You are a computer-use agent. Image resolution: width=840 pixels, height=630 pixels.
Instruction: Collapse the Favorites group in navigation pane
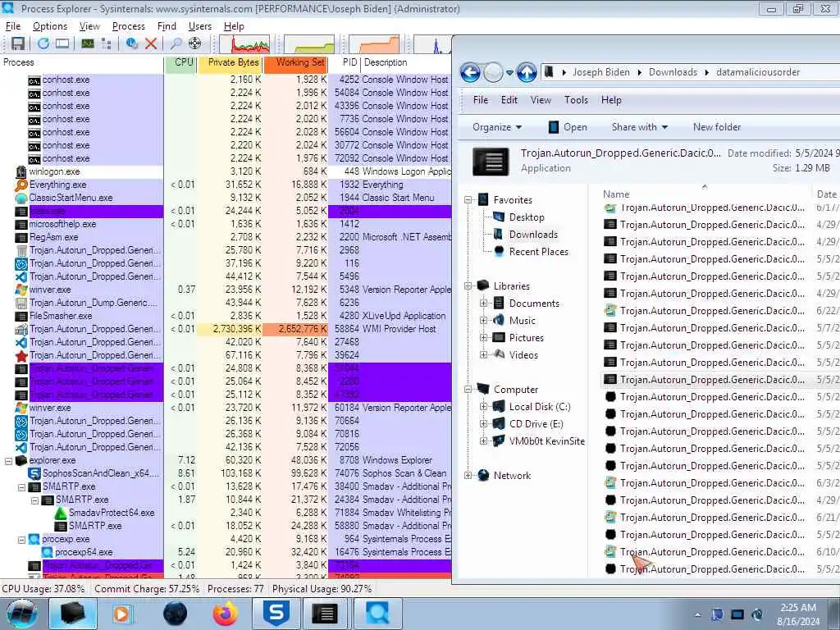pyautogui.click(x=468, y=200)
